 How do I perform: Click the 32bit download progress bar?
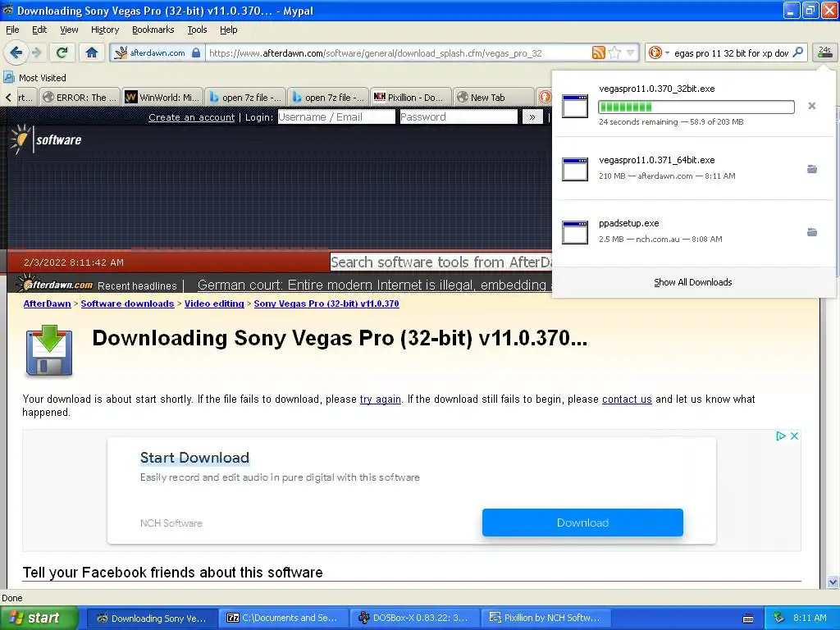(x=696, y=107)
